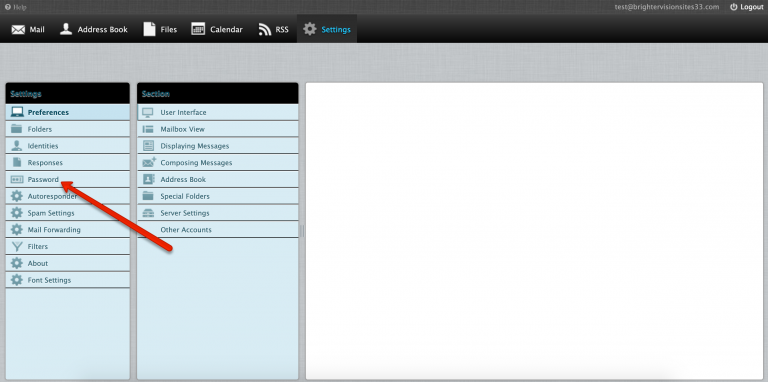Click the Autoresponder gear icon
Viewport: 768px width, 382px height.
[17, 196]
